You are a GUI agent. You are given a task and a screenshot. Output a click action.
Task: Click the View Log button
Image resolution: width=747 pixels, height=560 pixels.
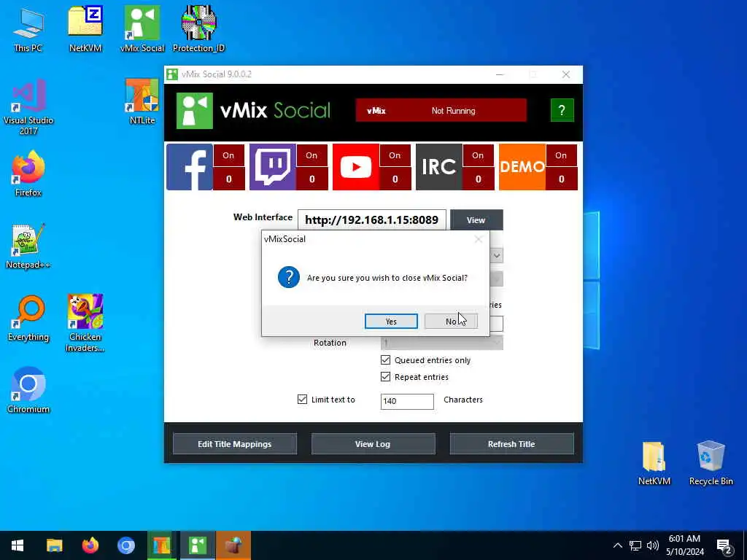(373, 444)
